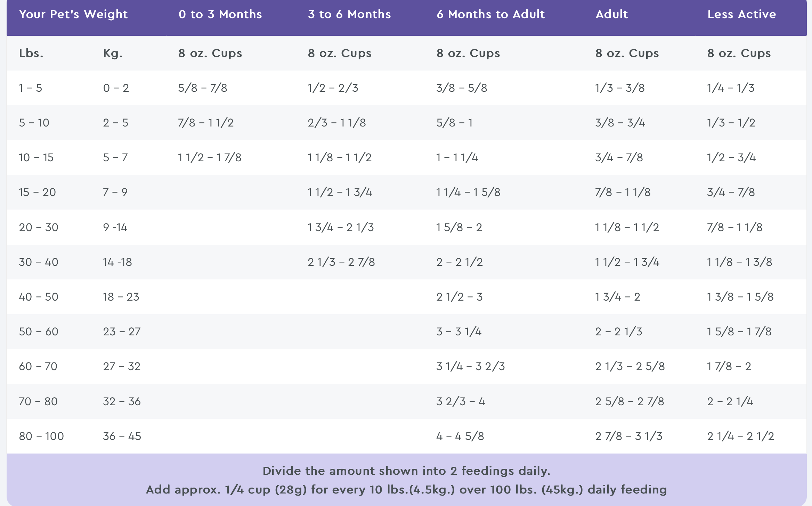This screenshot has width=812, height=506.
Task: Select the "9 -14" kg cell
Action: tap(115, 227)
